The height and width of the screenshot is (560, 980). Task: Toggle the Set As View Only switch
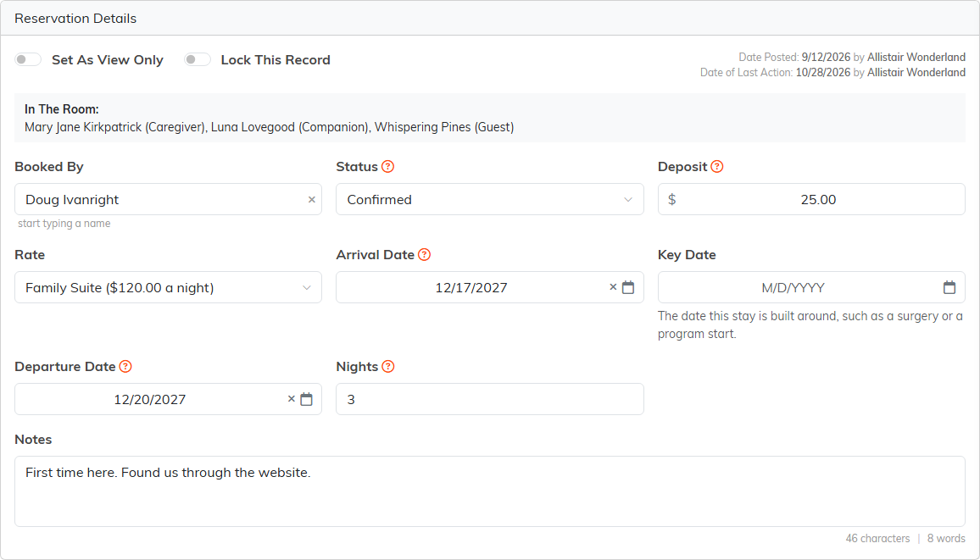coord(28,59)
